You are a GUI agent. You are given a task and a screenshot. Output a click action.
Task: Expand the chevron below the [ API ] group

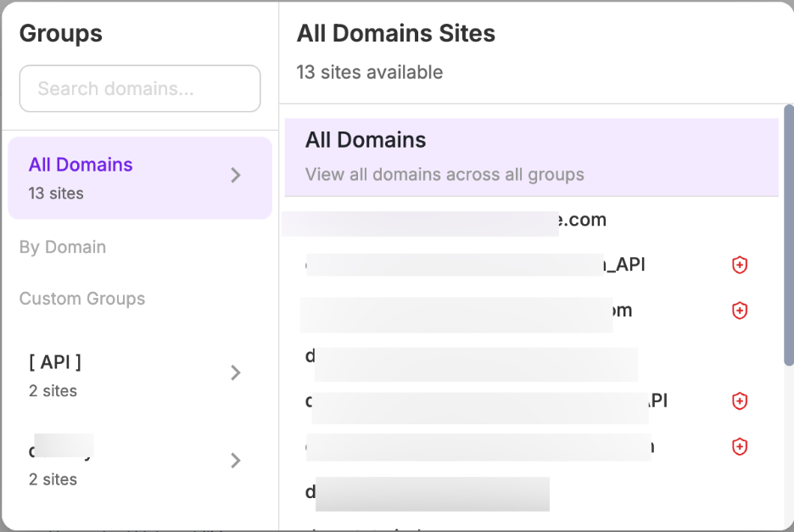pos(236,461)
